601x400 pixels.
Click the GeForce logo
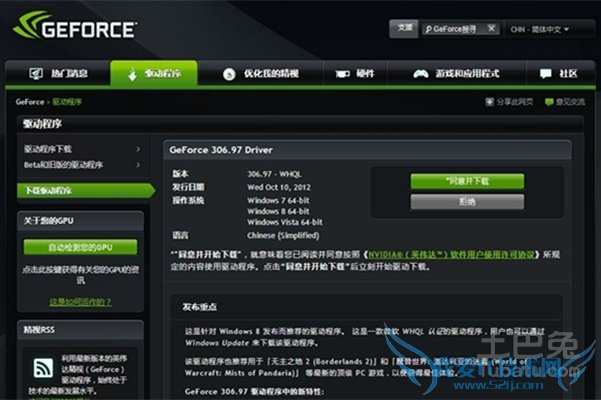(x=75, y=25)
